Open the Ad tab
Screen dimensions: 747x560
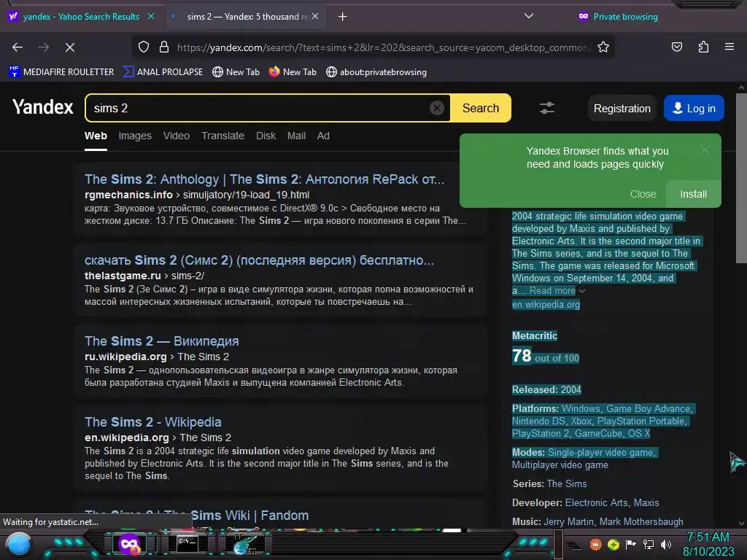(323, 136)
